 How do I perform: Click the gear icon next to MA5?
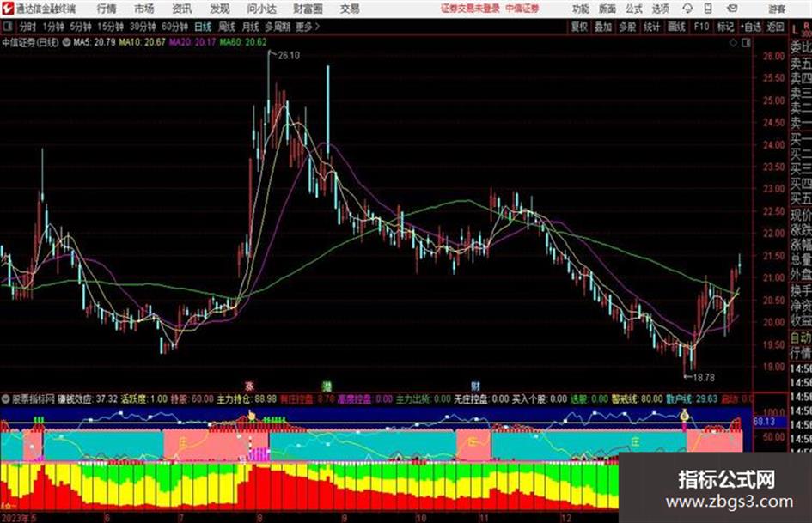click(66, 42)
